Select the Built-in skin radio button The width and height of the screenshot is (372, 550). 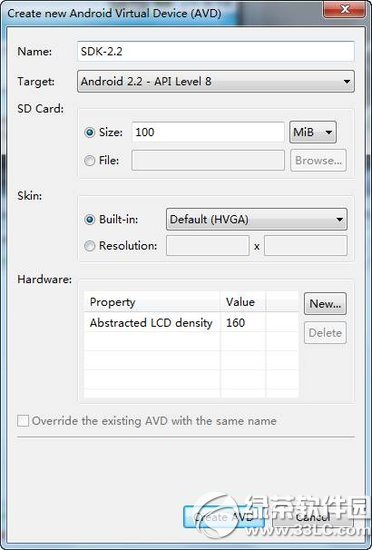click(90, 220)
